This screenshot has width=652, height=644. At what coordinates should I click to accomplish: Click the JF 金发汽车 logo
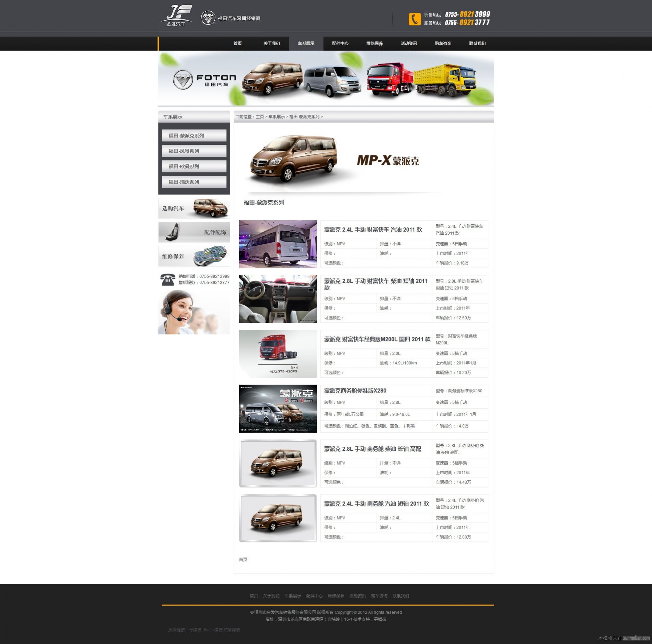click(x=176, y=16)
